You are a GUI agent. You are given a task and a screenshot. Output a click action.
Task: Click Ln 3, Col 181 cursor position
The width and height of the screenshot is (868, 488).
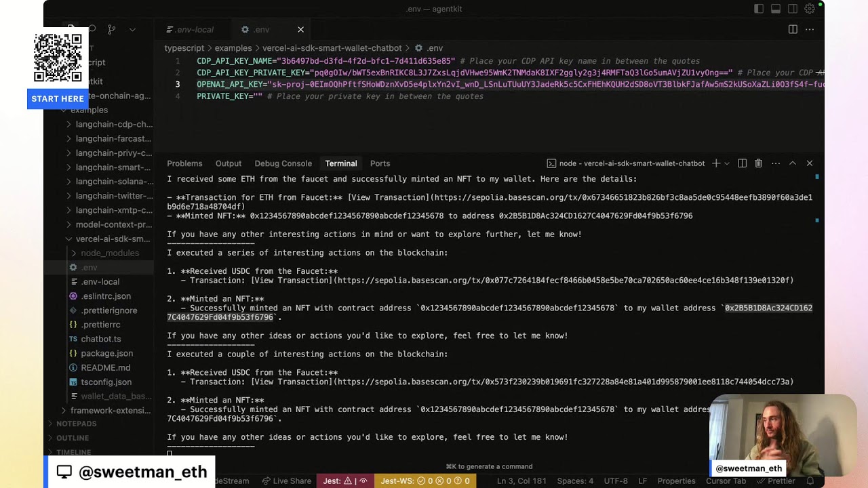[x=522, y=481]
